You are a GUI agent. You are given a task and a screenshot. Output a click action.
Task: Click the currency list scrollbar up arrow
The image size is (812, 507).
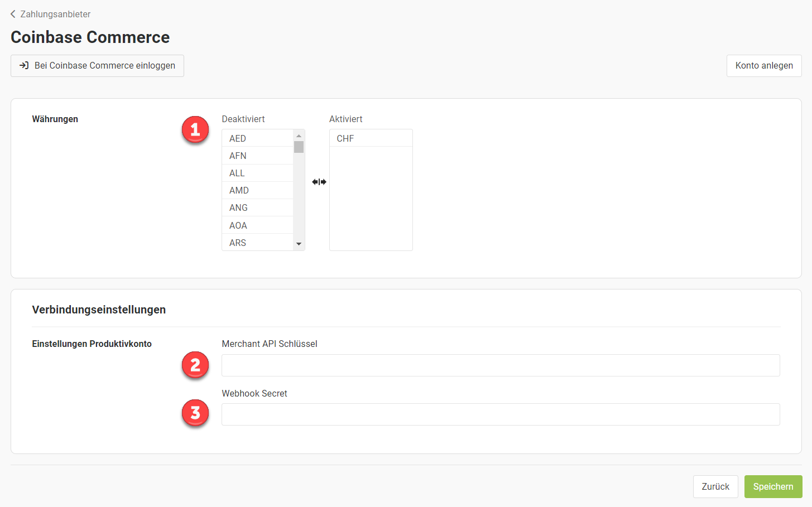299,136
